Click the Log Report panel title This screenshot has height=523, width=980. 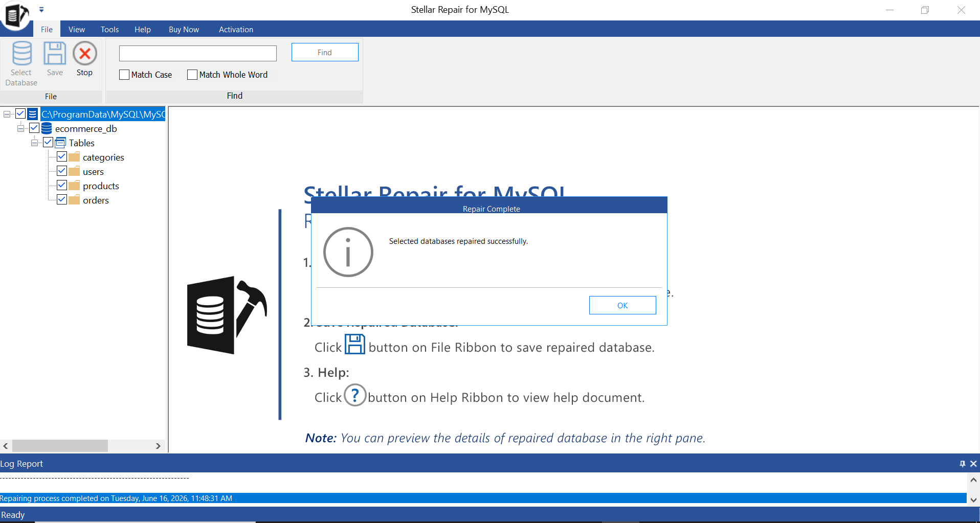click(21, 464)
